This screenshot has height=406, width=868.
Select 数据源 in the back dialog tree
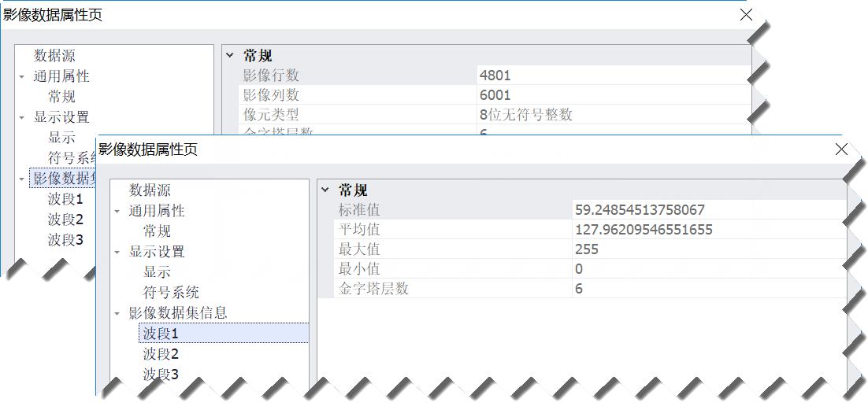(54, 56)
